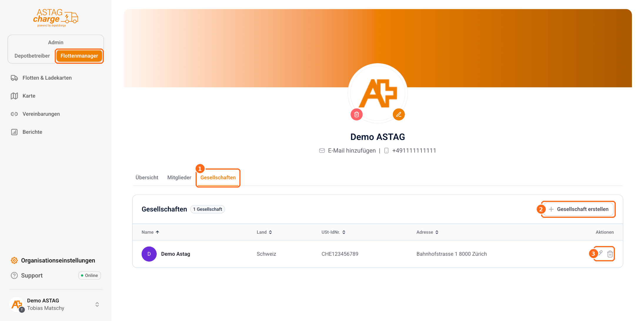Open Support page
The height and width of the screenshot is (321, 644).
click(x=32, y=275)
